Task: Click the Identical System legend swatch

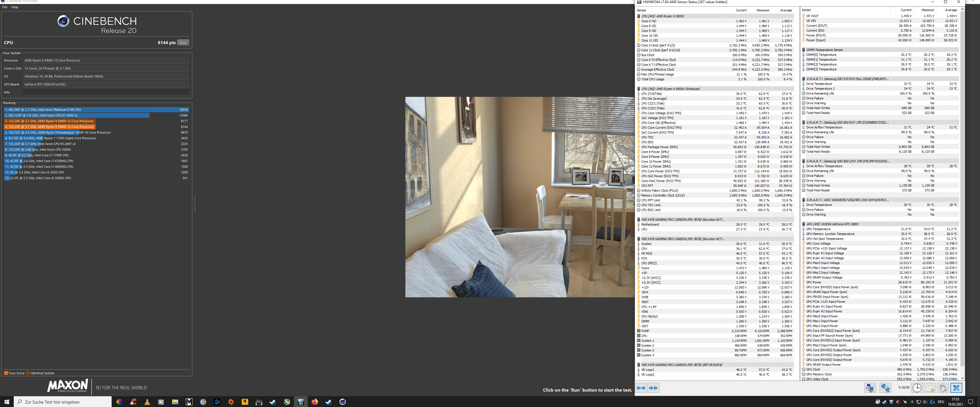Action: [28, 373]
